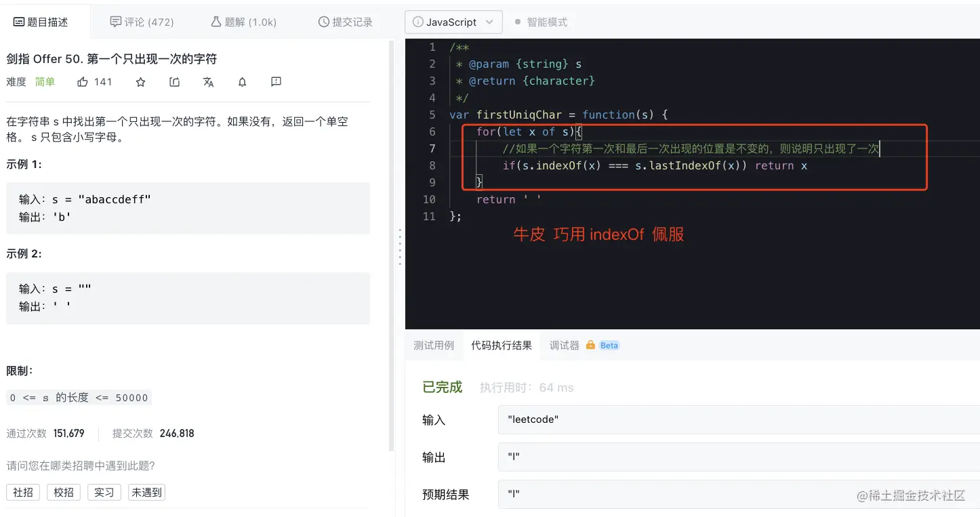Screen dimensions: 980x517
Task: Click the 预期结果 field
Action: 739,495
